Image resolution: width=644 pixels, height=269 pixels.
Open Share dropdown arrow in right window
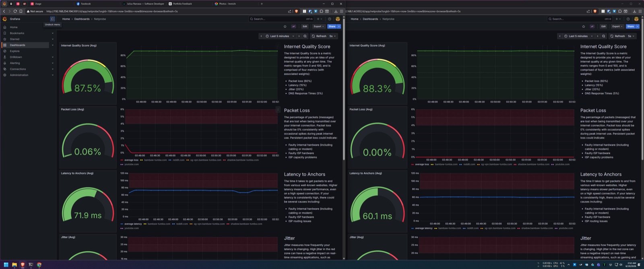pos(638,27)
